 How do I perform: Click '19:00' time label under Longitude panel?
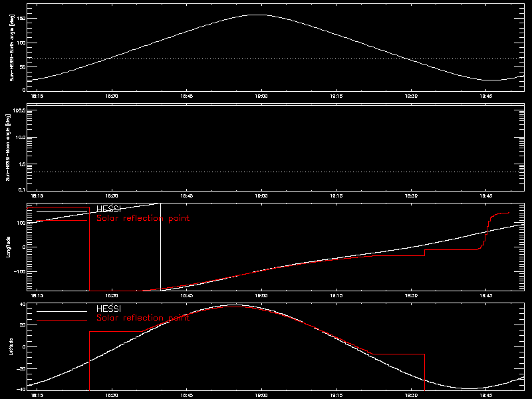pyautogui.click(x=261, y=296)
